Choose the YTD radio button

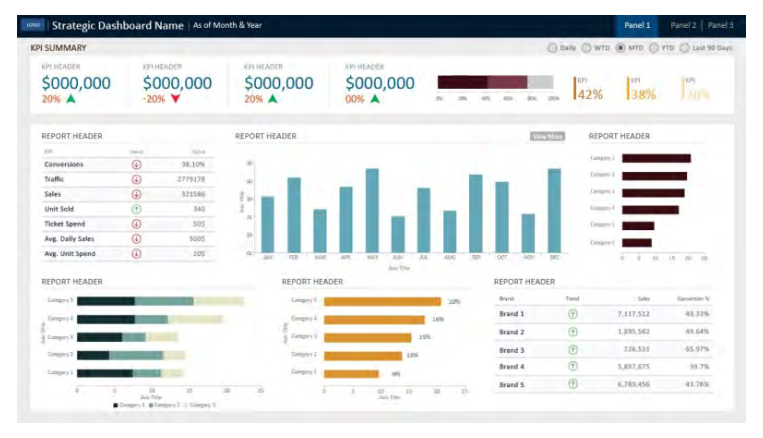654,48
